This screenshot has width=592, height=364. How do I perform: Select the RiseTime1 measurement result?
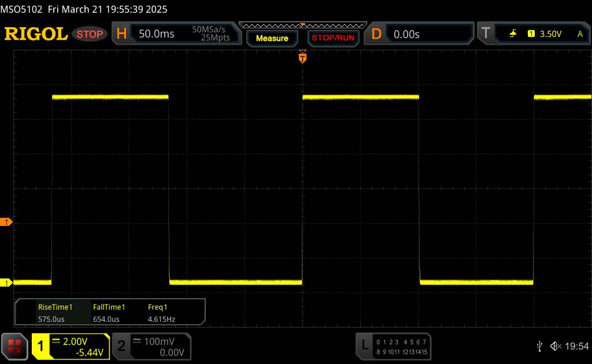click(54, 313)
